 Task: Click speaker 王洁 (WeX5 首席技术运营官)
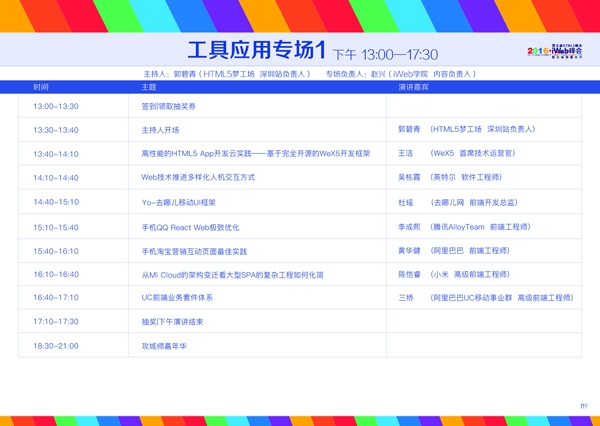457,153
